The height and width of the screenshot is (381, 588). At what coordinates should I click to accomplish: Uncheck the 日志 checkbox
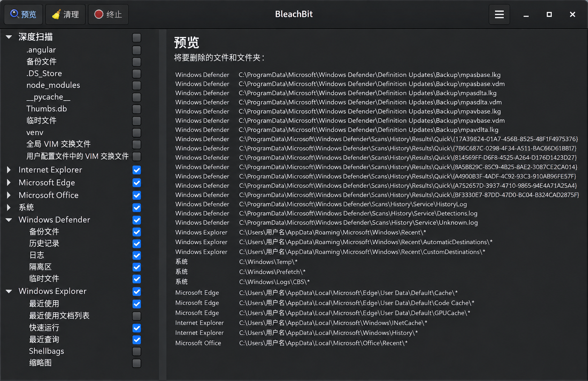[x=137, y=255]
